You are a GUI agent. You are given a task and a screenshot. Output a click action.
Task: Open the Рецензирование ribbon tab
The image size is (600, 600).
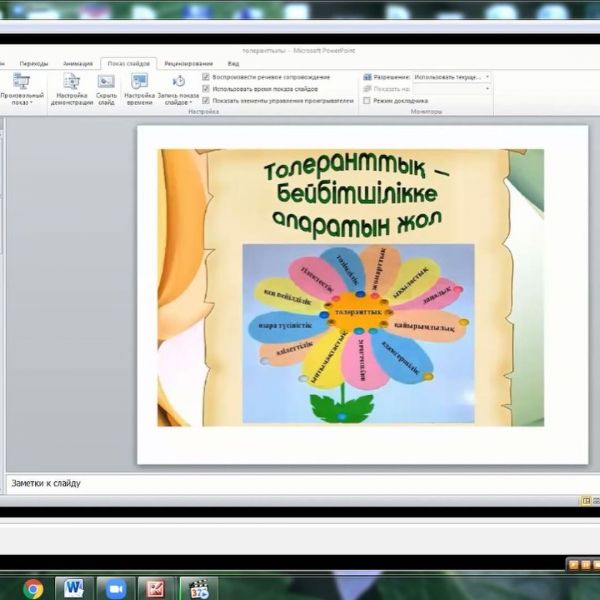click(188, 63)
